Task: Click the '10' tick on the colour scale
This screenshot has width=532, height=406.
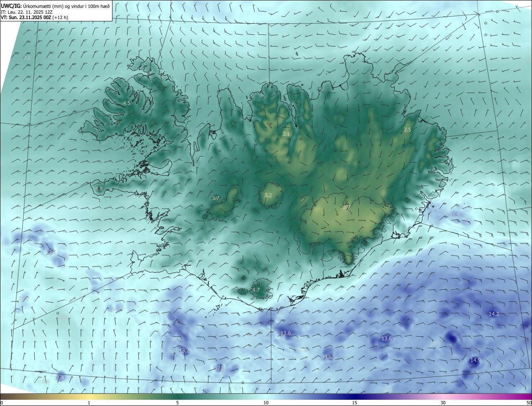Action: [266, 403]
